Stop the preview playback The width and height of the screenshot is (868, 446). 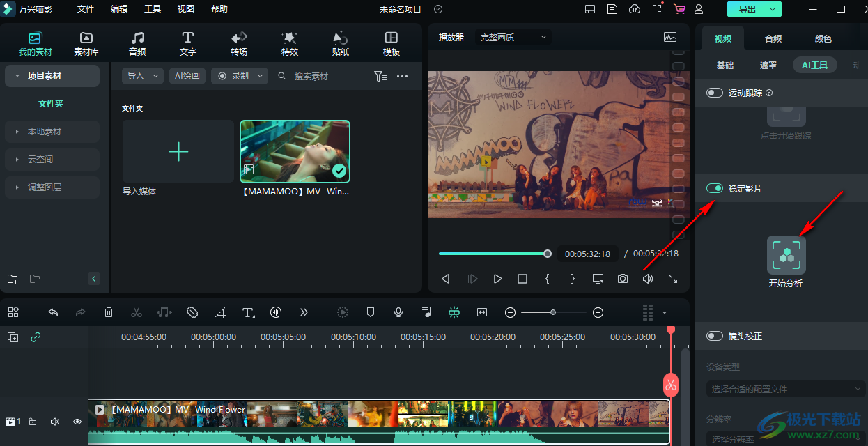point(522,279)
